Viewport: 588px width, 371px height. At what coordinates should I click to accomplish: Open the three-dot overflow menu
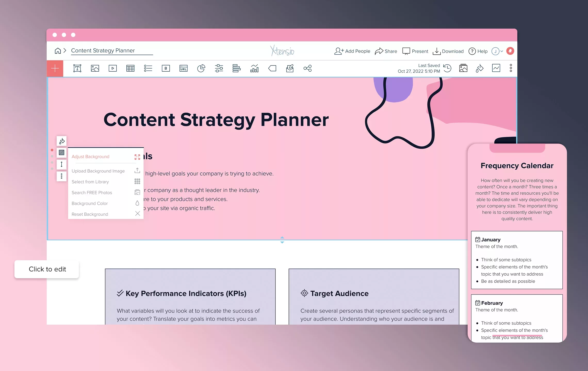click(511, 68)
